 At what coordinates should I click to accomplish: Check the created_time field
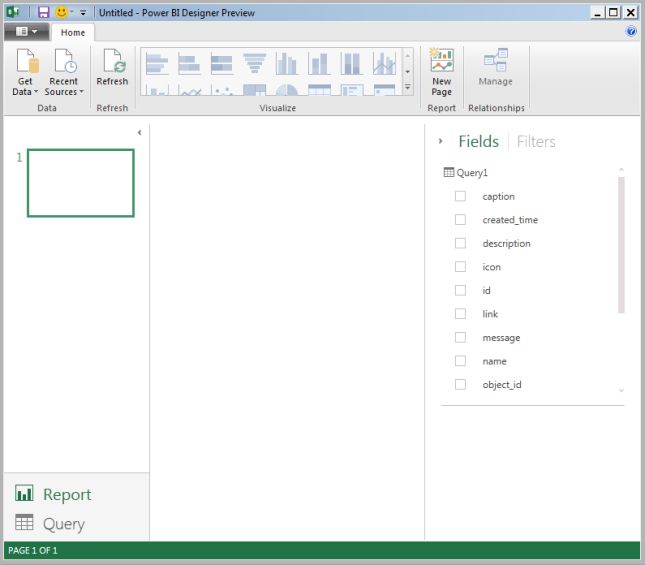[460, 220]
